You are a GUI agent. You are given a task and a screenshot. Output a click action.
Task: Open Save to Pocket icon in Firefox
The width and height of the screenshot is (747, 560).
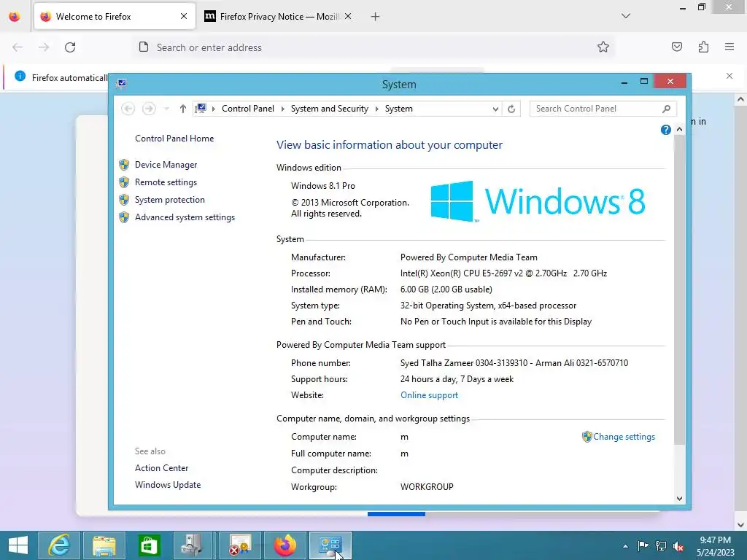point(677,47)
